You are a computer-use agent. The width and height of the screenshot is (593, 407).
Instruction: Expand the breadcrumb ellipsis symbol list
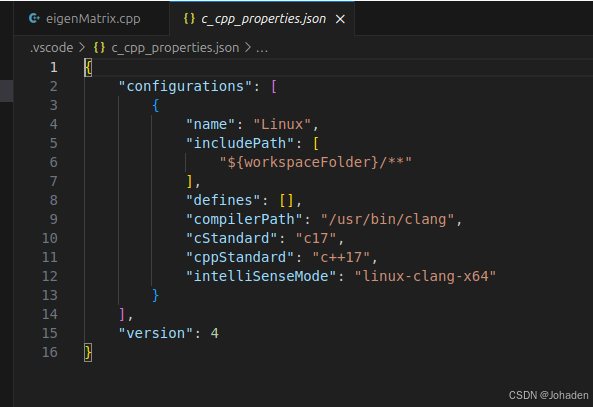click(x=262, y=48)
